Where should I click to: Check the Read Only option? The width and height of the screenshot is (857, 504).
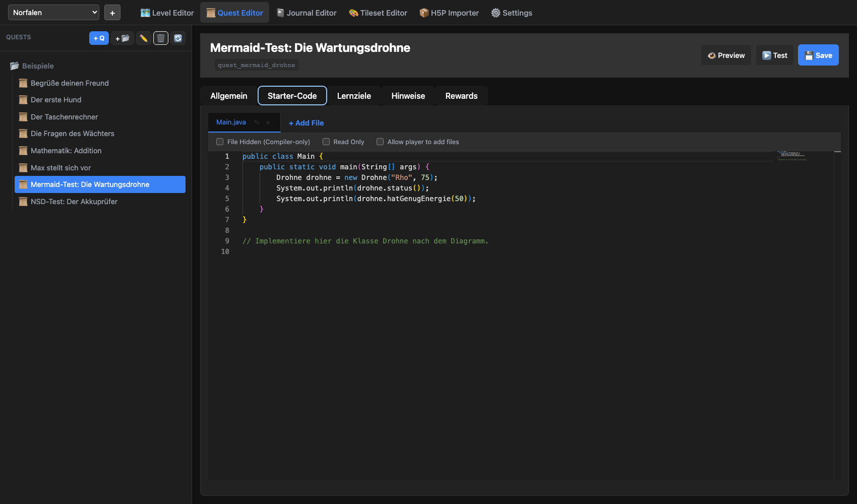pyautogui.click(x=326, y=142)
